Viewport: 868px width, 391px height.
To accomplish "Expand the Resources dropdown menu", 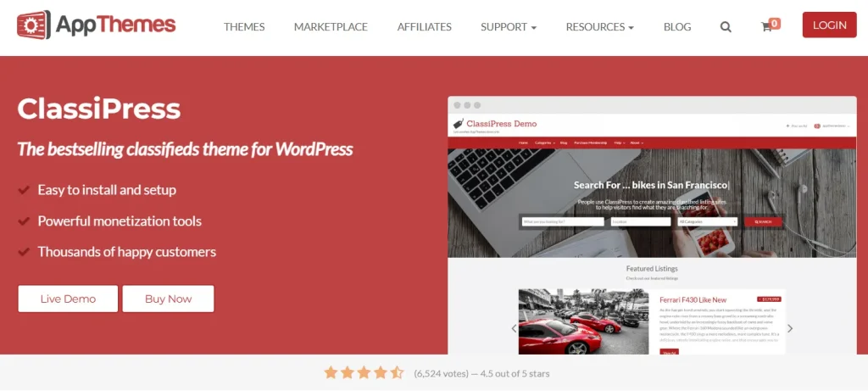I will tap(599, 26).
